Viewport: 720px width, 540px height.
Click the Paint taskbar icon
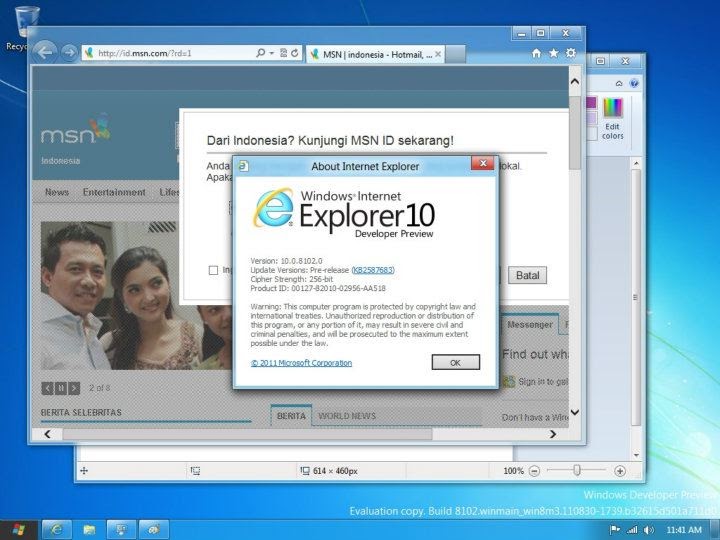(154, 530)
